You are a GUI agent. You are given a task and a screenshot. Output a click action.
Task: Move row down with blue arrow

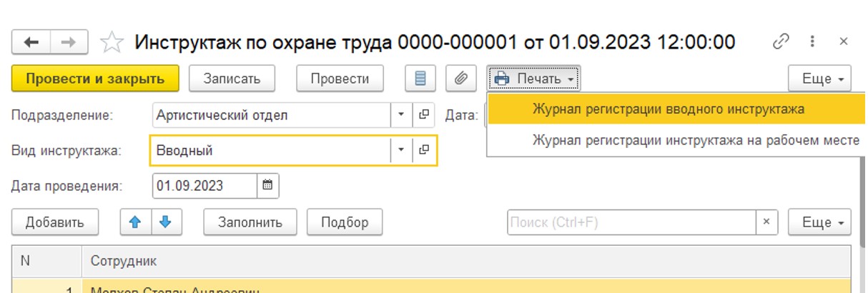[166, 222]
